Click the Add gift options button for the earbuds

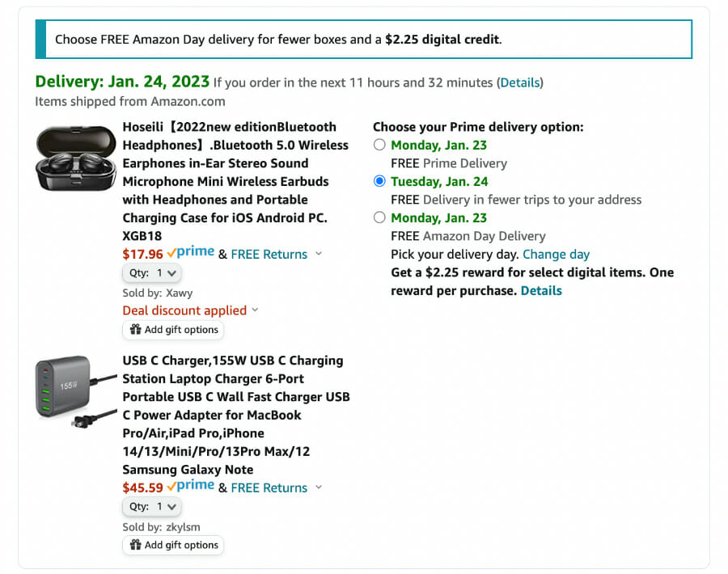coord(173,330)
